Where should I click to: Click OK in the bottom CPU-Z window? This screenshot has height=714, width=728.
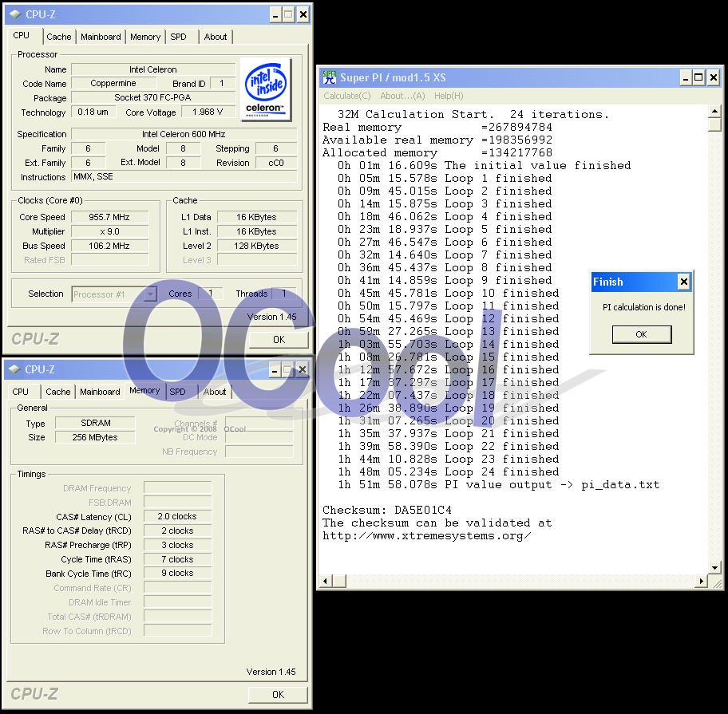click(x=278, y=695)
